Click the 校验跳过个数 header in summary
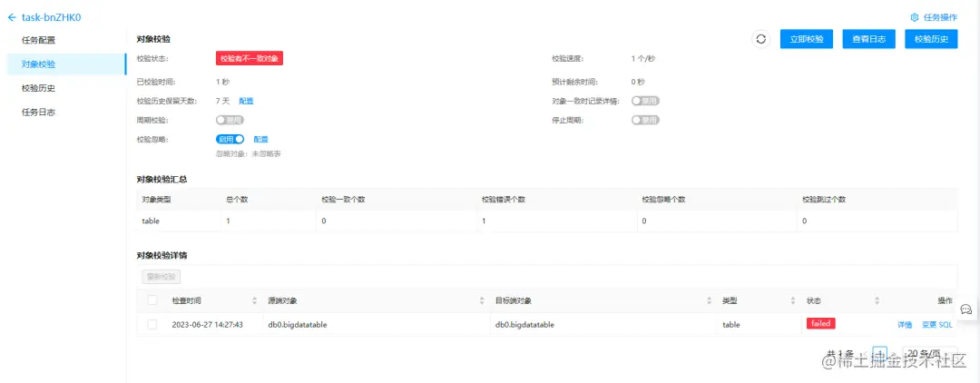Viewport: 980px width, 383px height. pos(824,200)
